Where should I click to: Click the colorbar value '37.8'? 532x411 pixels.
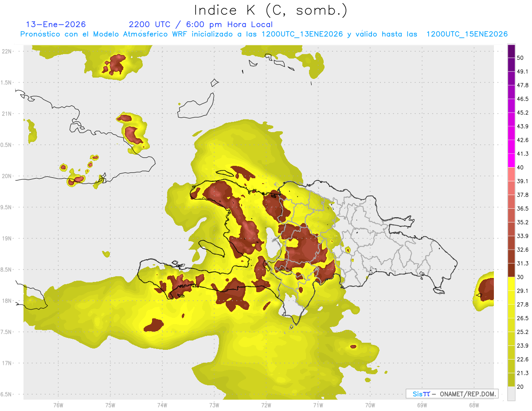point(523,195)
